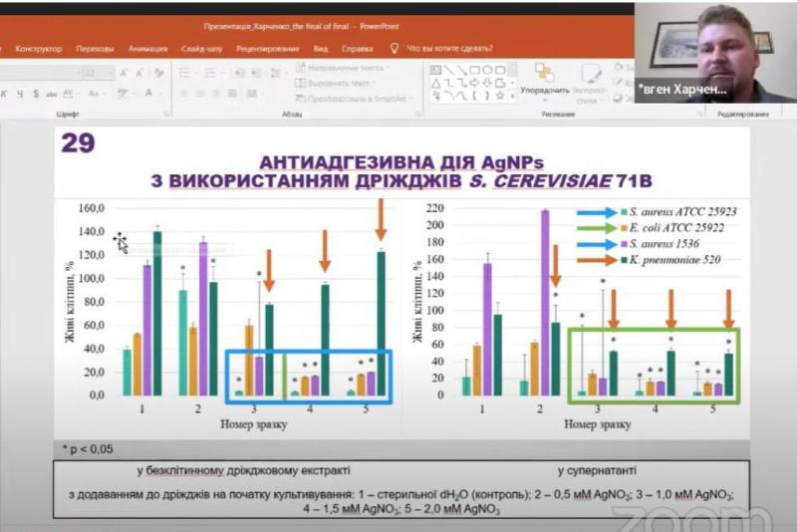Click Преобразовать в SmartArt

[x=355, y=99]
